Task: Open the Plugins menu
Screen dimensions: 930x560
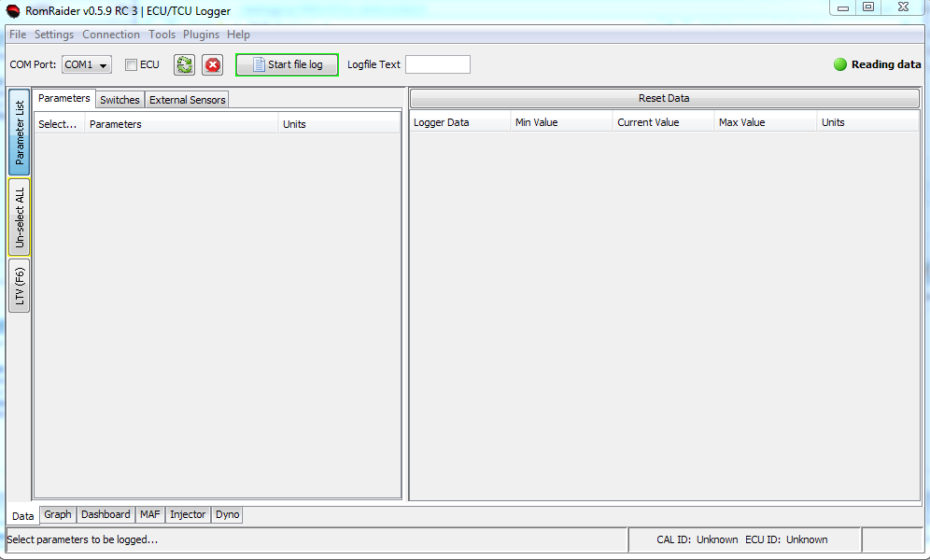Action: tap(201, 35)
